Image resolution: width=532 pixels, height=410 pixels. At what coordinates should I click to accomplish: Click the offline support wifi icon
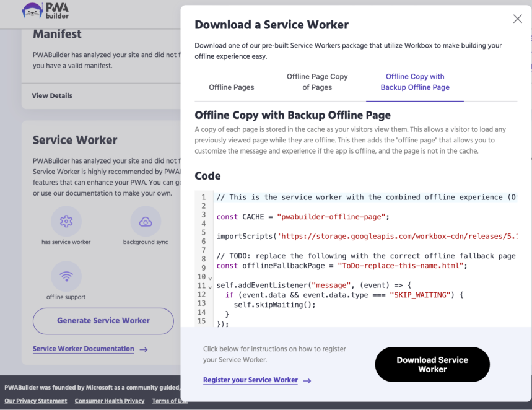point(66,276)
